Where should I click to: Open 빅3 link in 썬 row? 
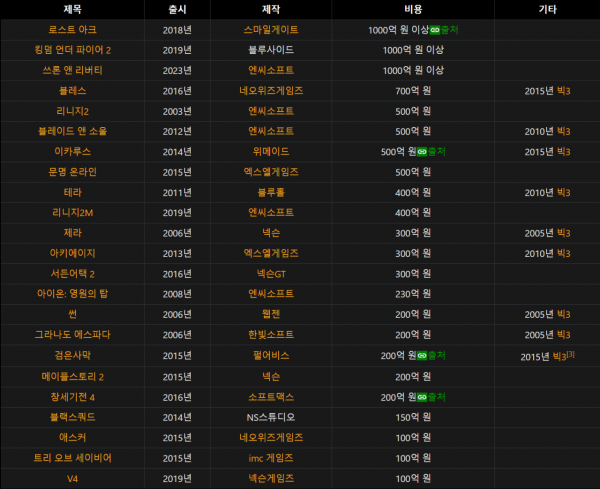pyautogui.click(x=564, y=315)
